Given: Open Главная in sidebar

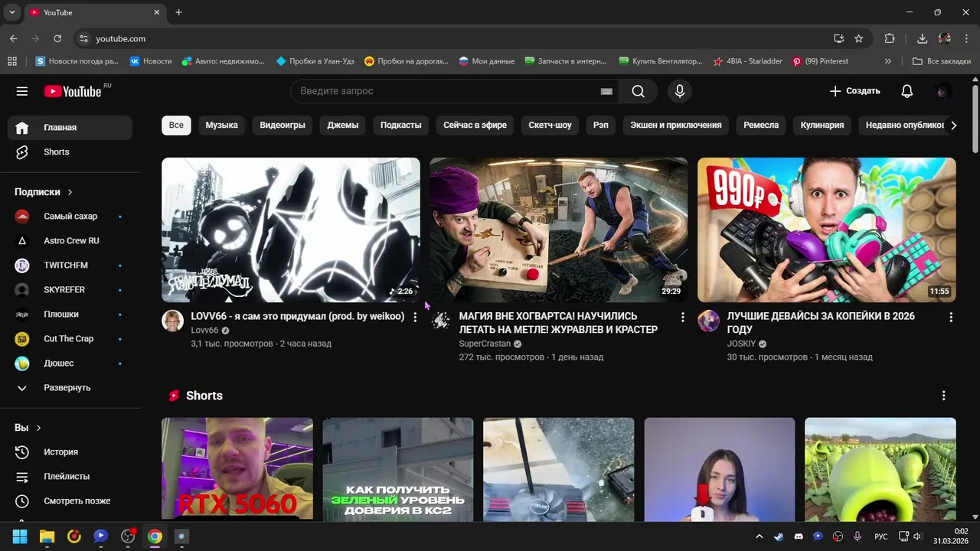Looking at the screenshot, I should point(70,128).
